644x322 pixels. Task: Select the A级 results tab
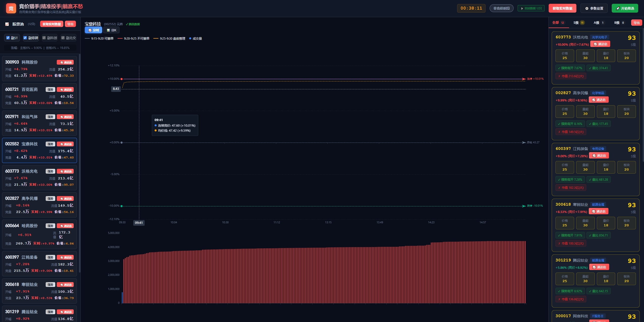599,23
